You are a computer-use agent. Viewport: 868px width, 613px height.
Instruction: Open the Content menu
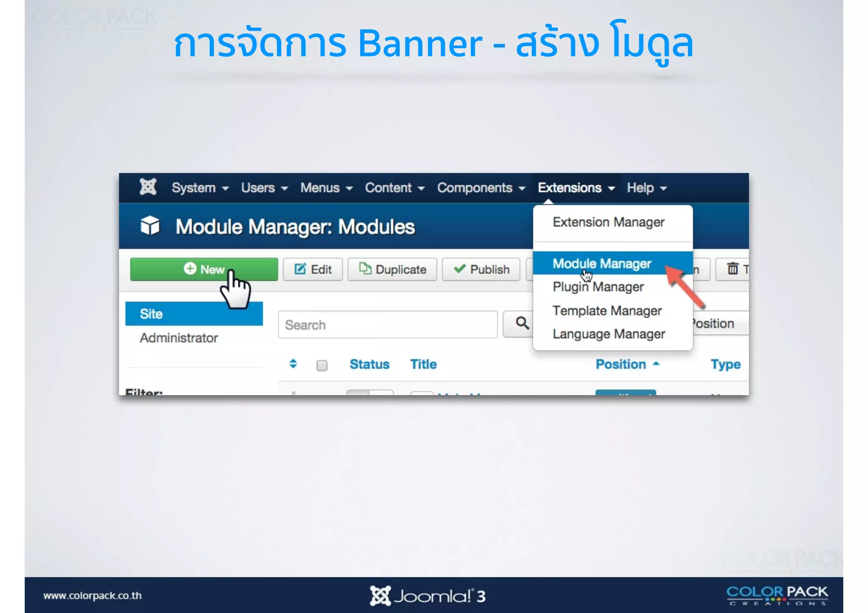point(395,188)
